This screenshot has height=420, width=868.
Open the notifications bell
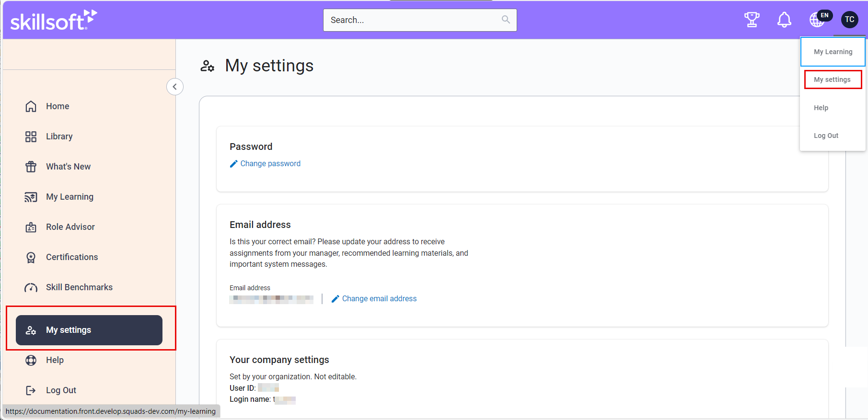tap(784, 20)
